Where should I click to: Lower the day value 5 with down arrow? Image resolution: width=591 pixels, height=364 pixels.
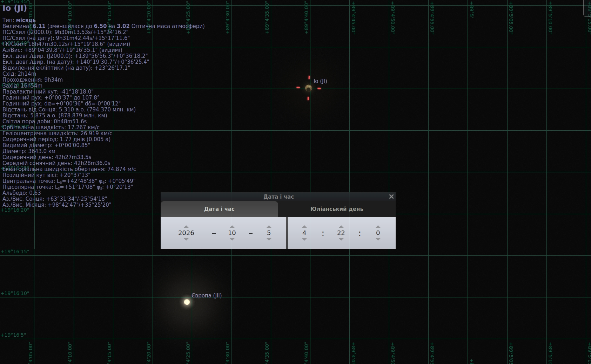tap(269, 239)
